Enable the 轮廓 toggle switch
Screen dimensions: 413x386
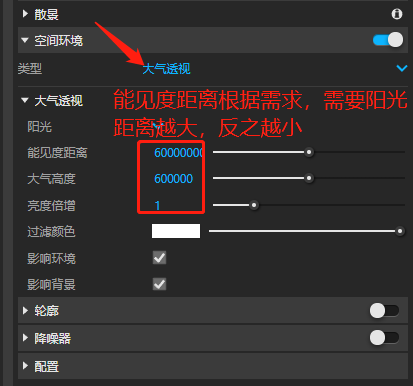384,311
